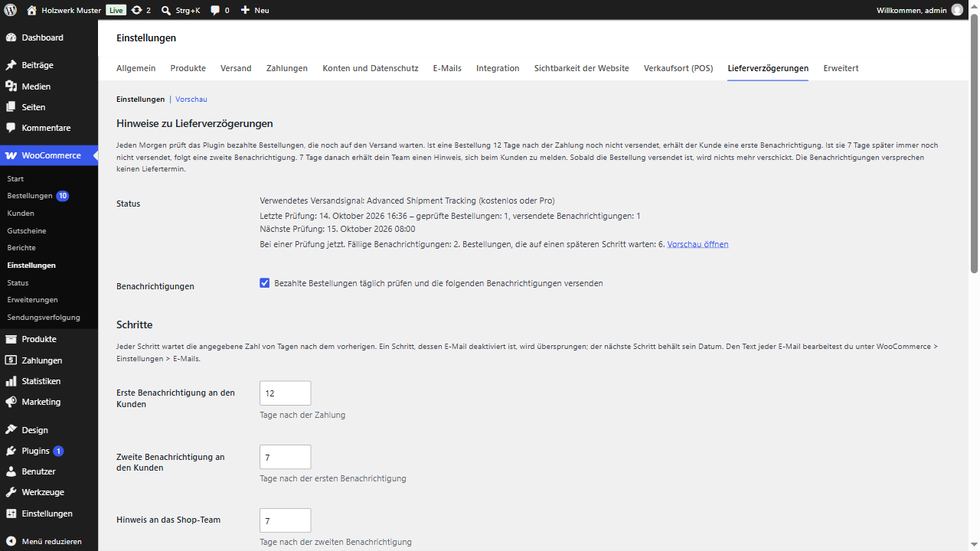Click the WordPress logo icon

11,10
